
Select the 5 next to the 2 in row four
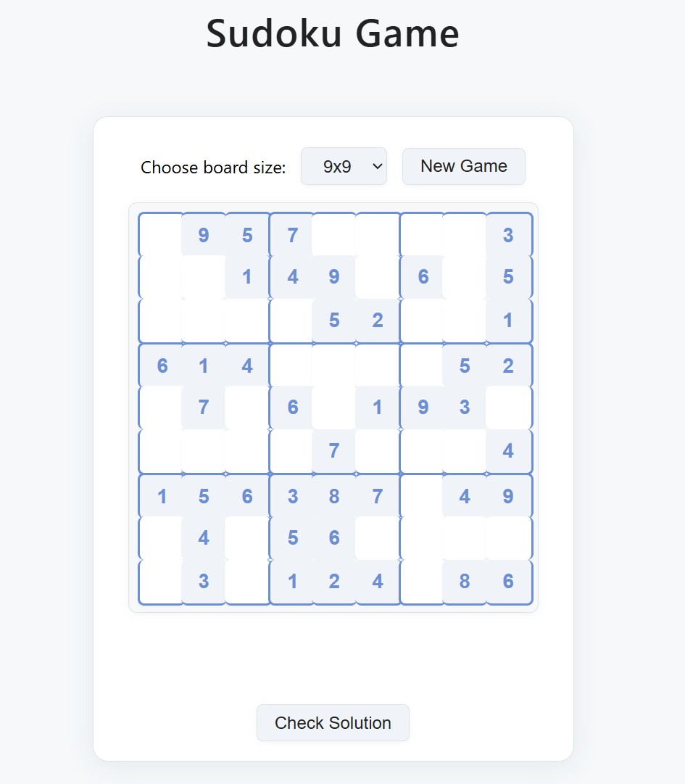[x=464, y=366]
